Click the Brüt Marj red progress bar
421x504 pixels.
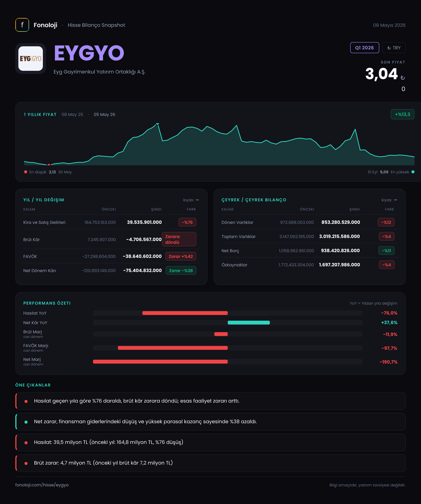click(x=221, y=334)
